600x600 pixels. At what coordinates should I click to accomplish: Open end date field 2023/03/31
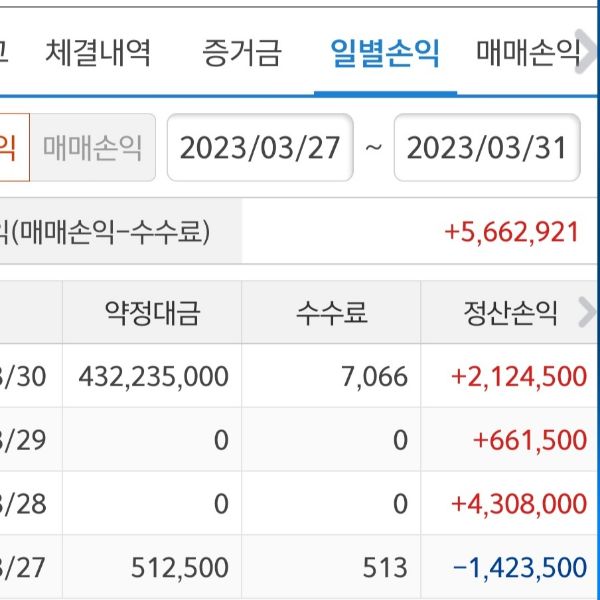(487, 148)
